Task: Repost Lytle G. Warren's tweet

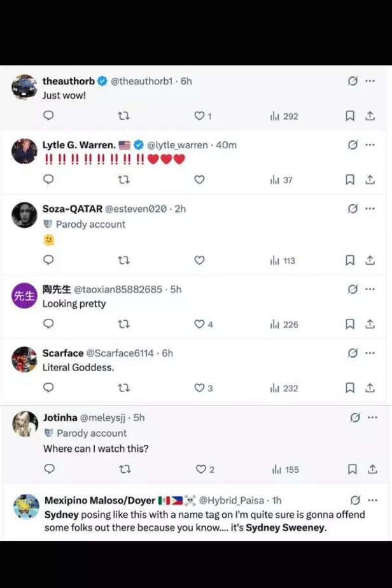Action: 124,180
